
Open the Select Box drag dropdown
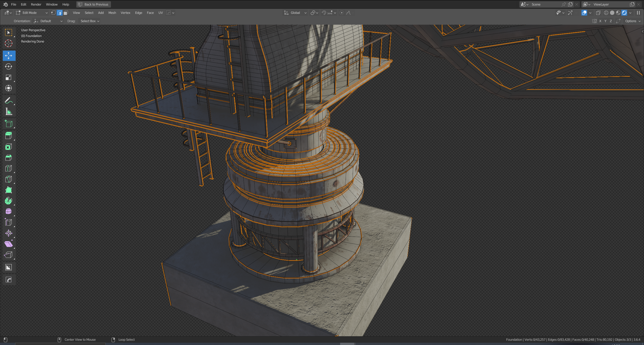pyautogui.click(x=90, y=21)
